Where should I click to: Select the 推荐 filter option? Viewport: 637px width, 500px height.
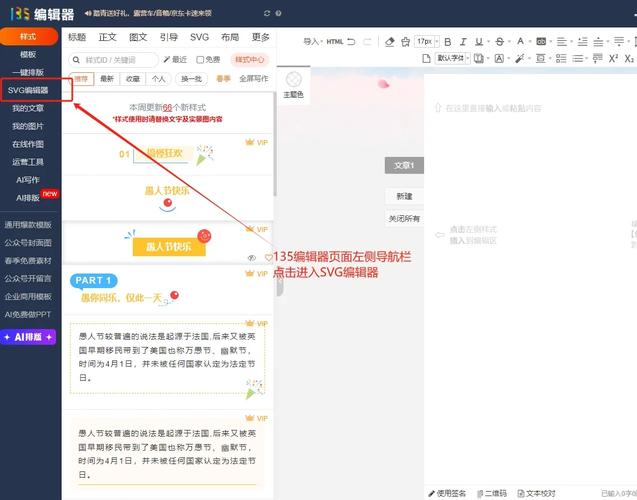81,78
